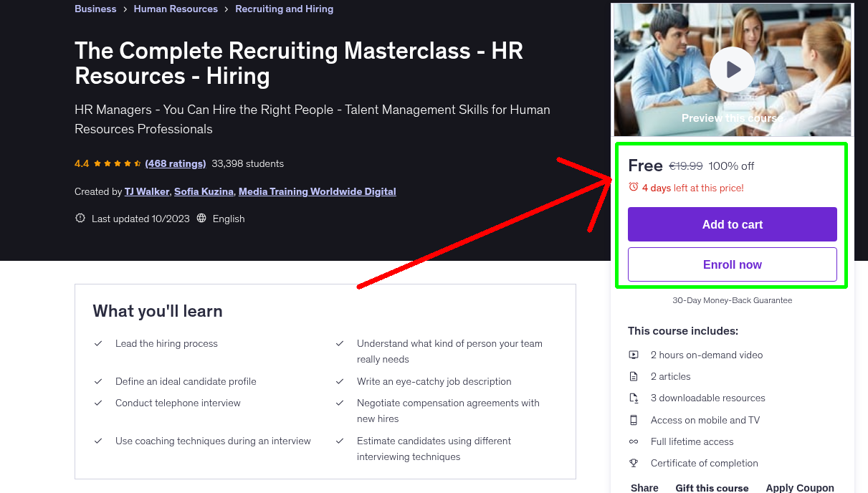Click the star rating icons
Screen dimensions: 868x493
tap(117, 163)
